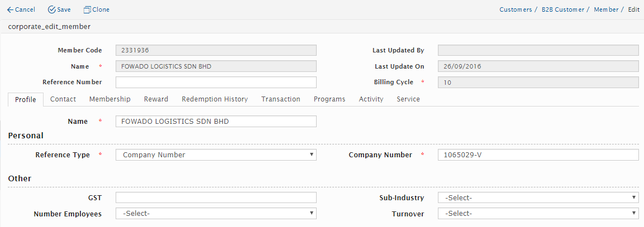This screenshot has width=644, height=227.
Task: Open the Programs tab
Action: pos(329,99)
